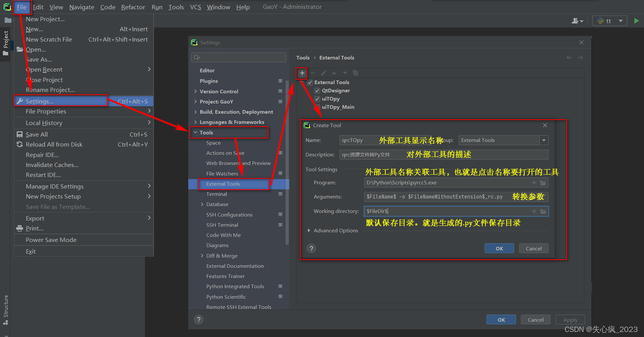The image size is (644, 337).
Task: Choose Power Save Mode menu entry
Action: point(84,240)
